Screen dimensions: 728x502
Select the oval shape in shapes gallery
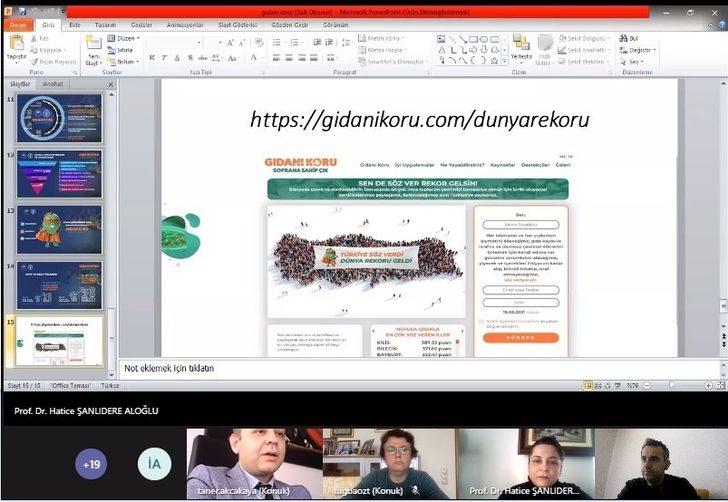coord(484,39)
